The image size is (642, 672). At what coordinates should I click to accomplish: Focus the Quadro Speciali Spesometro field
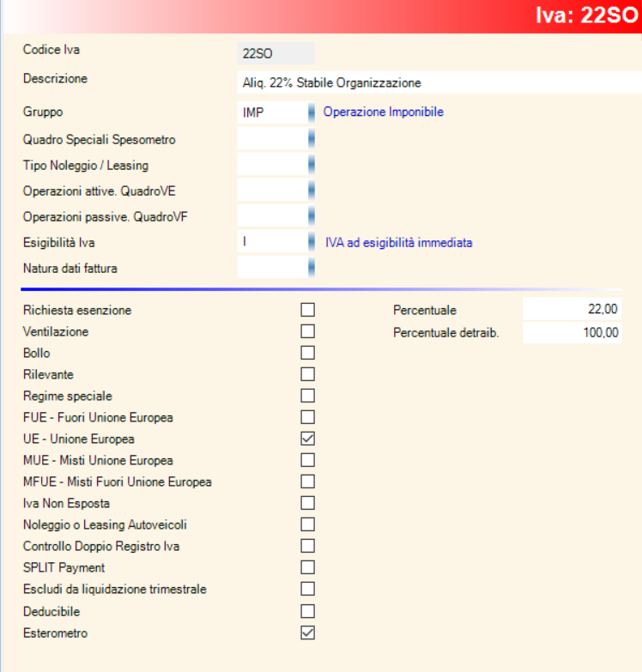(273, 139)
